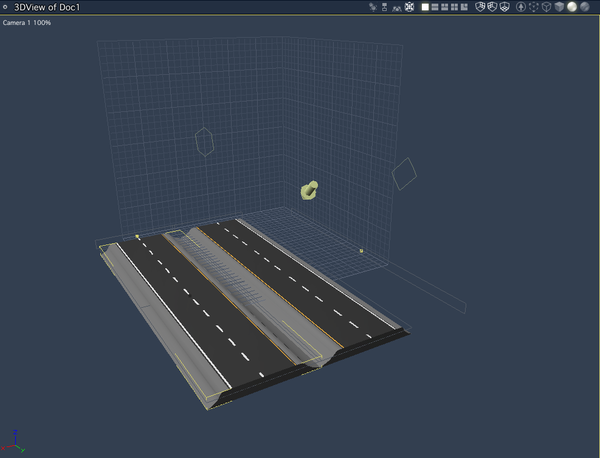Switch to the three-pane view layout
Image resolution: width=600 pixels, height=458 pixels.
tap(445, 7)
